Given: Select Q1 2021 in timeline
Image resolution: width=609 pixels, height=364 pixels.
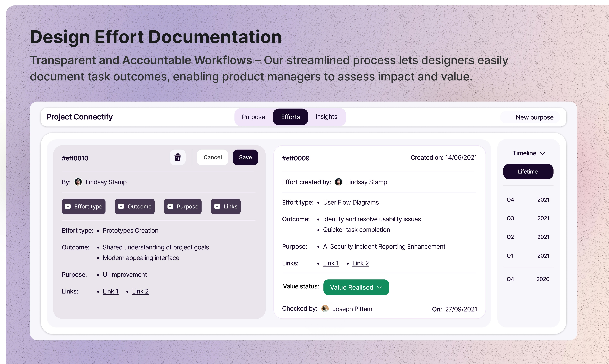Looking at the screenshot, I should click(528, 256).
